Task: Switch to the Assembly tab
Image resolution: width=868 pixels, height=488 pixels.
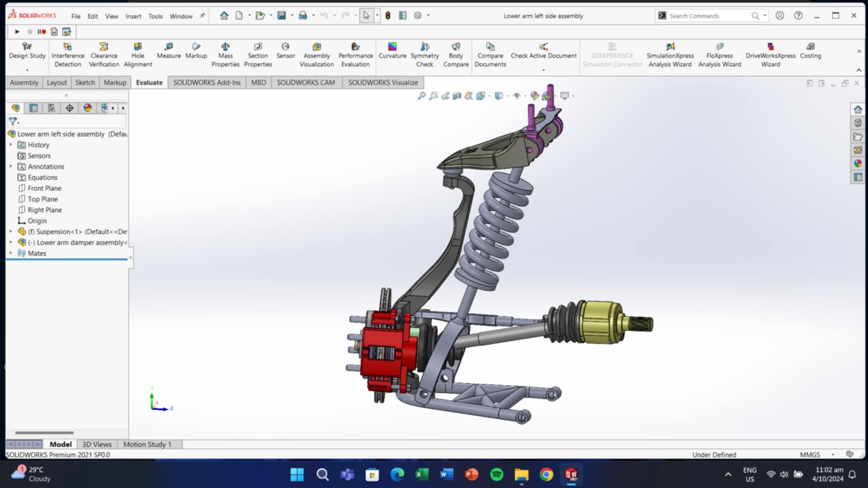Action: coord(24,83)
